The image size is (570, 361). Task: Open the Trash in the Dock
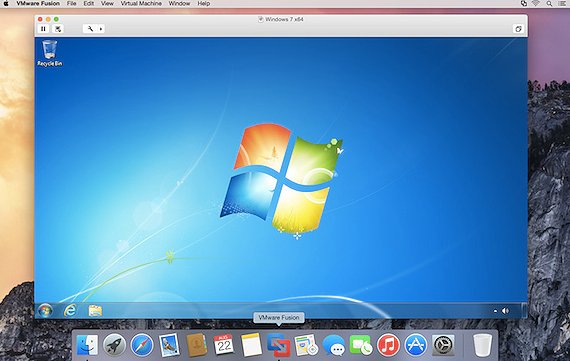tap(482, 345)
